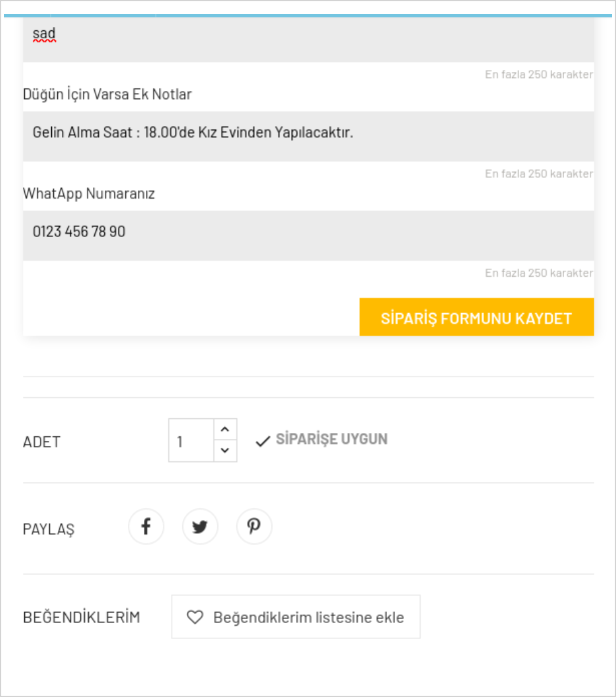Screen dimensions: 616x697
Task: Click Düğün İçin Varsa Ek Notlar label
Action: point(107,94)
